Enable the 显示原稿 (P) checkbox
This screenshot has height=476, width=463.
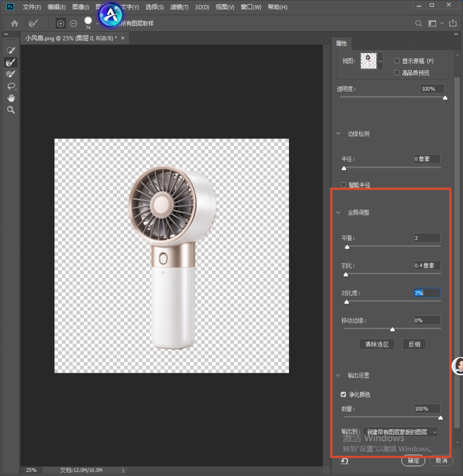coord(397,61)
